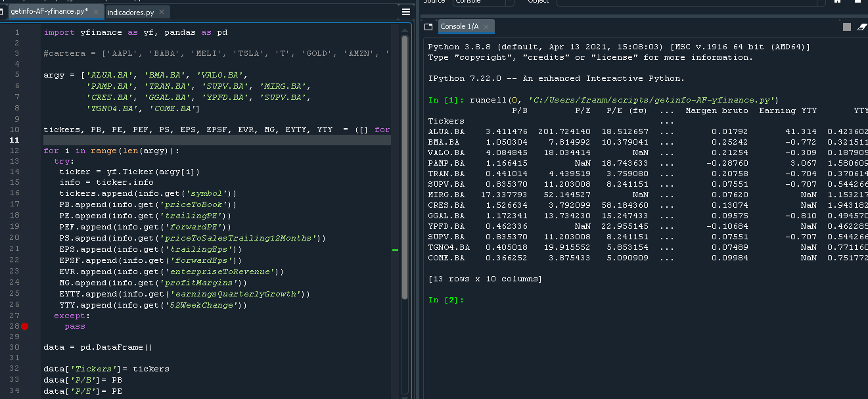Select the Console 1/A tab
Image resolution: width=868 pixels, height=399 pixels.
[x=465, y=27]
